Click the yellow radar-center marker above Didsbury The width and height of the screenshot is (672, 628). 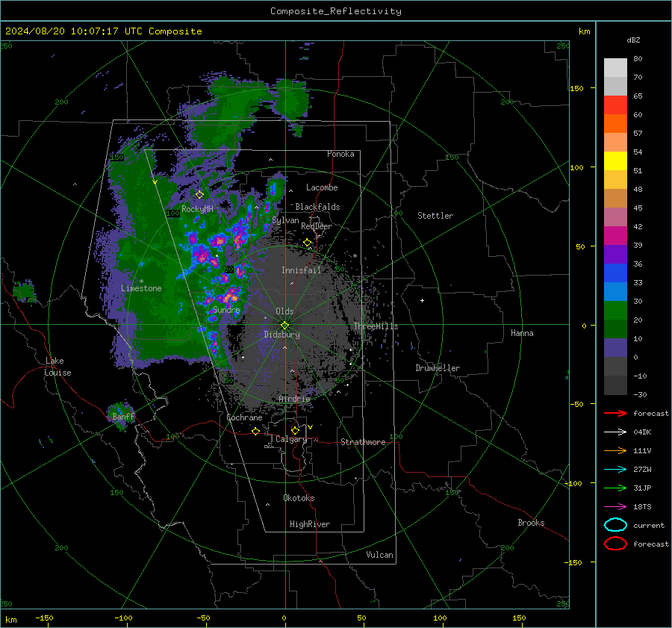tap(284, 325)
